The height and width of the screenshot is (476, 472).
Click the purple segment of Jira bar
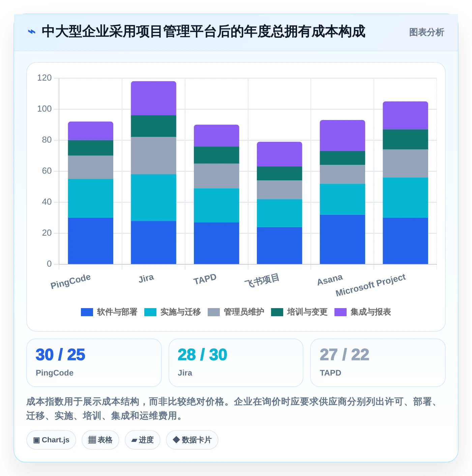coord(153,98)
